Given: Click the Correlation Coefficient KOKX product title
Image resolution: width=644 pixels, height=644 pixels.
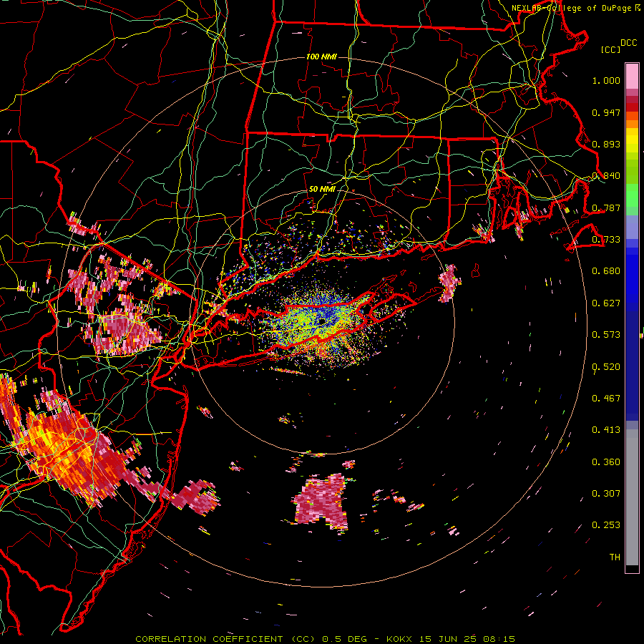Looking at the screenshot, I should [x=325, y=639].
